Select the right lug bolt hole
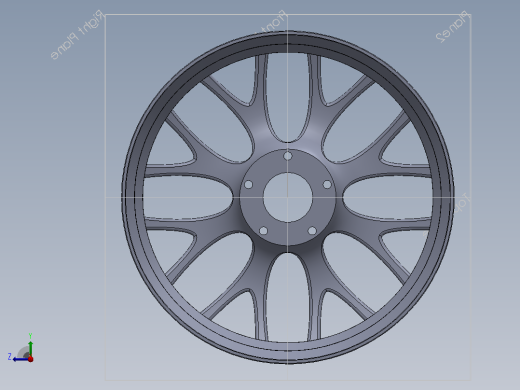Image resolution: width=520 pixels, height=390 pixels. coord(327,184)
